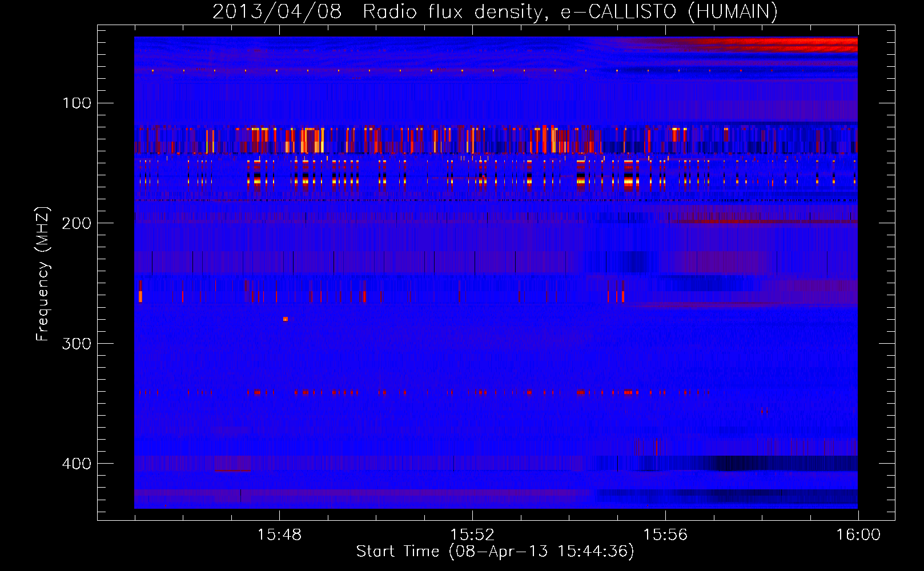Click the 200 frequency tick label

coord(77,223)
